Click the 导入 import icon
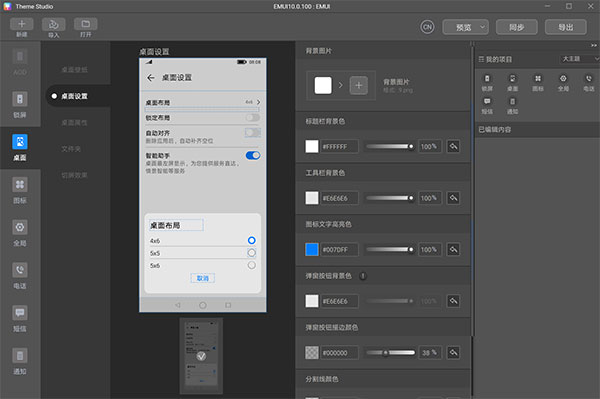Viewport: 600px width, 399px height. pos(54,24)
